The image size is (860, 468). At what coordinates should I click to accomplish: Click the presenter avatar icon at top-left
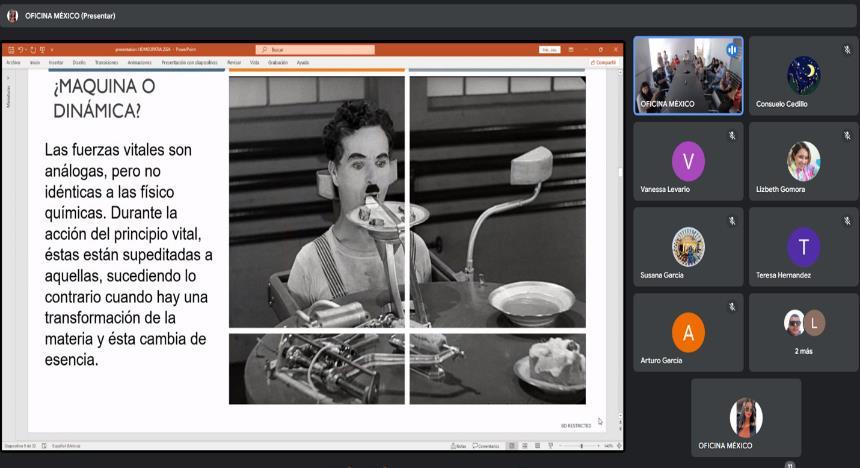point(12,16)
